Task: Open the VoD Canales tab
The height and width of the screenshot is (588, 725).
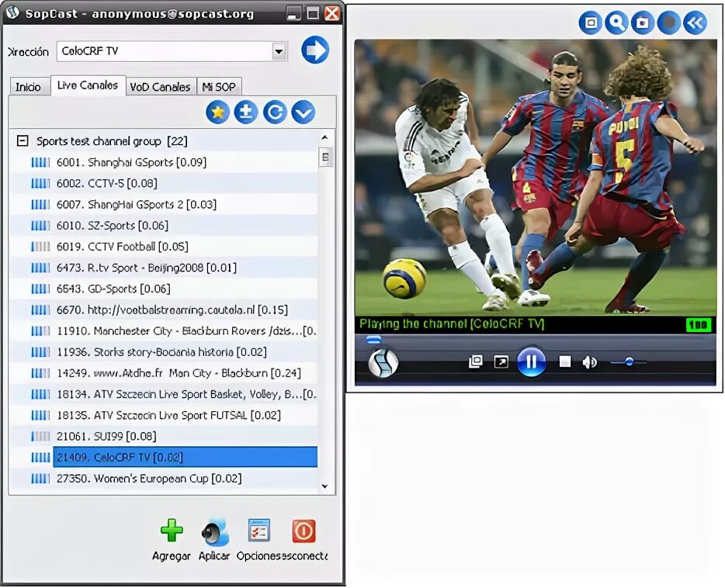Action: [x=160, y=87]
